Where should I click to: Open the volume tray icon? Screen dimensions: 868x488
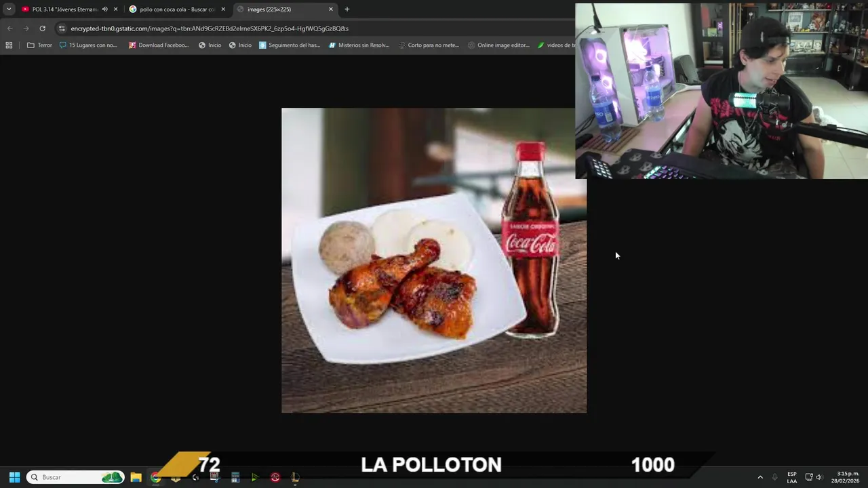[x=818, y=477]
